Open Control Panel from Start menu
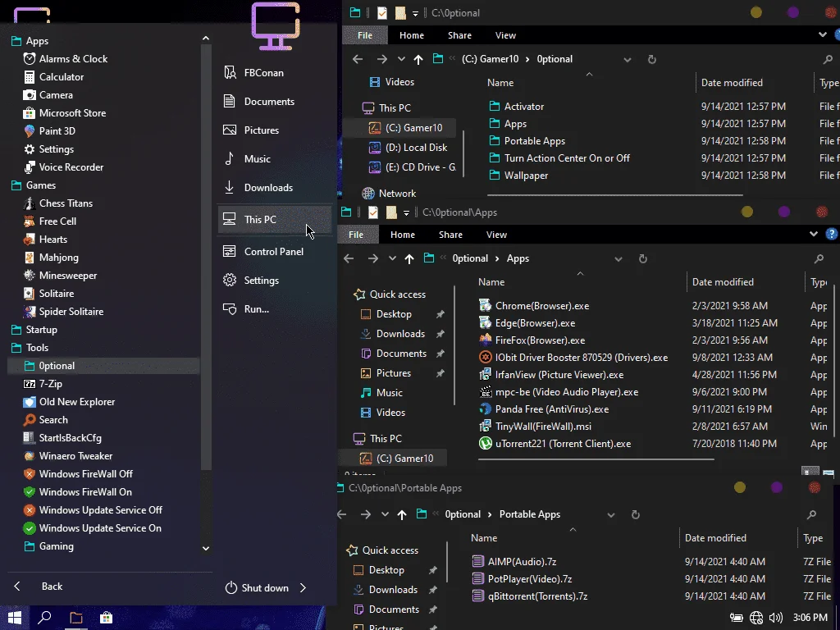Screen dimensions: 840x630 274,251
